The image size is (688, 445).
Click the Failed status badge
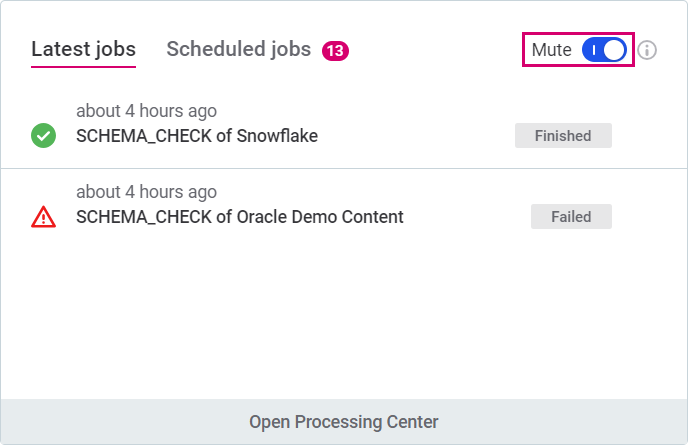point(571,216)
